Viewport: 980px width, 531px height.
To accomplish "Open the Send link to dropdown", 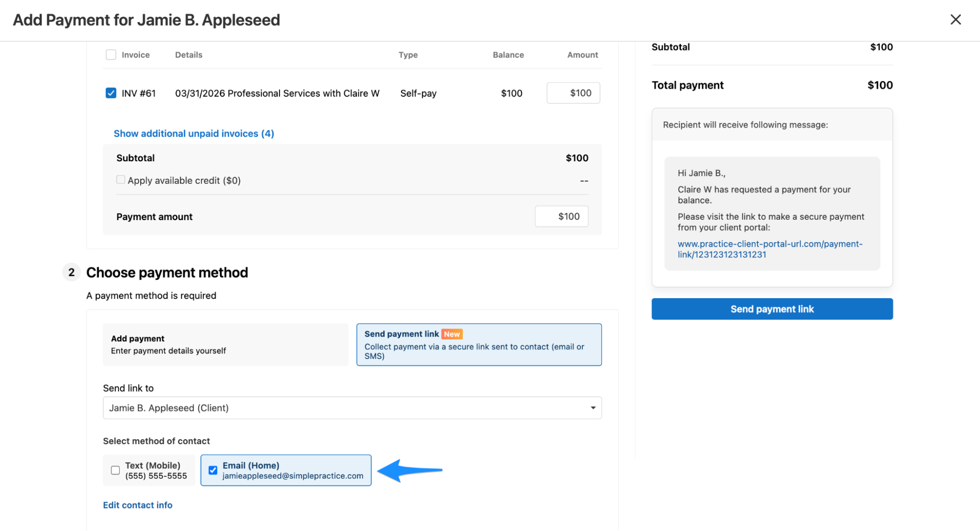I will pos(352,408).
